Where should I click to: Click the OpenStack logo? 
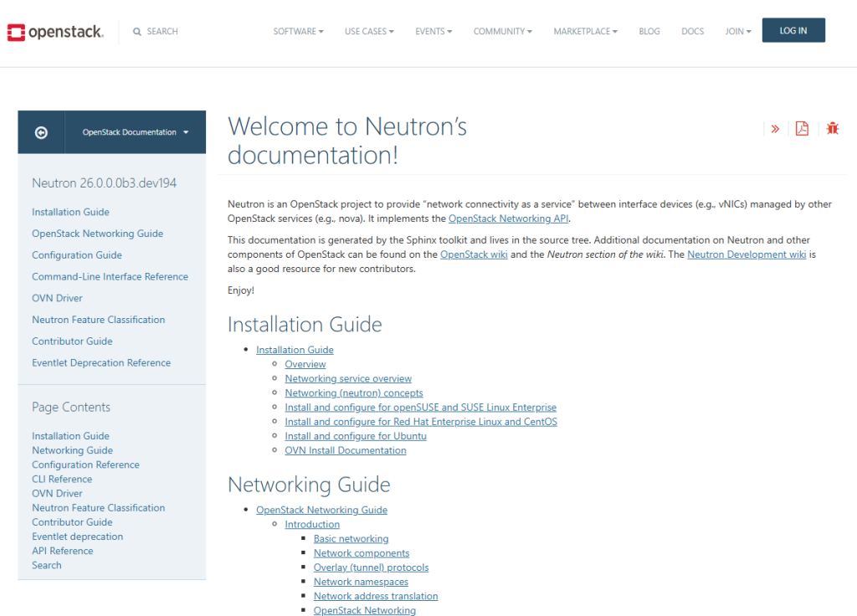[55, 32]
